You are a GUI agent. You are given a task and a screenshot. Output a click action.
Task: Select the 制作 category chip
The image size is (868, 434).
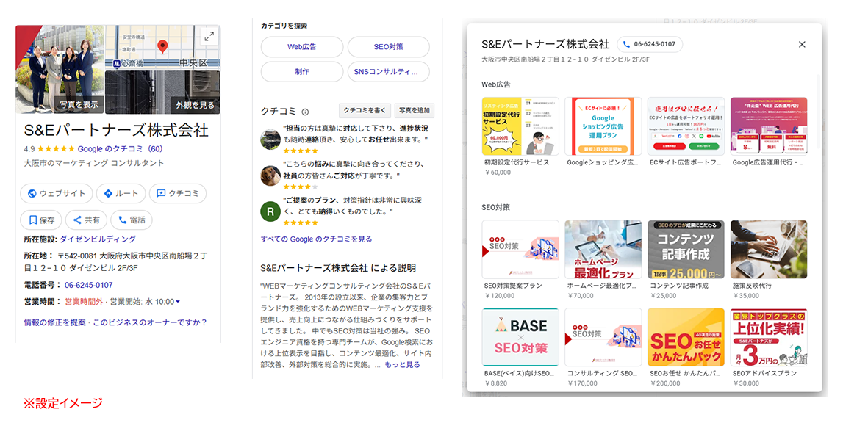tap(301, 72)
